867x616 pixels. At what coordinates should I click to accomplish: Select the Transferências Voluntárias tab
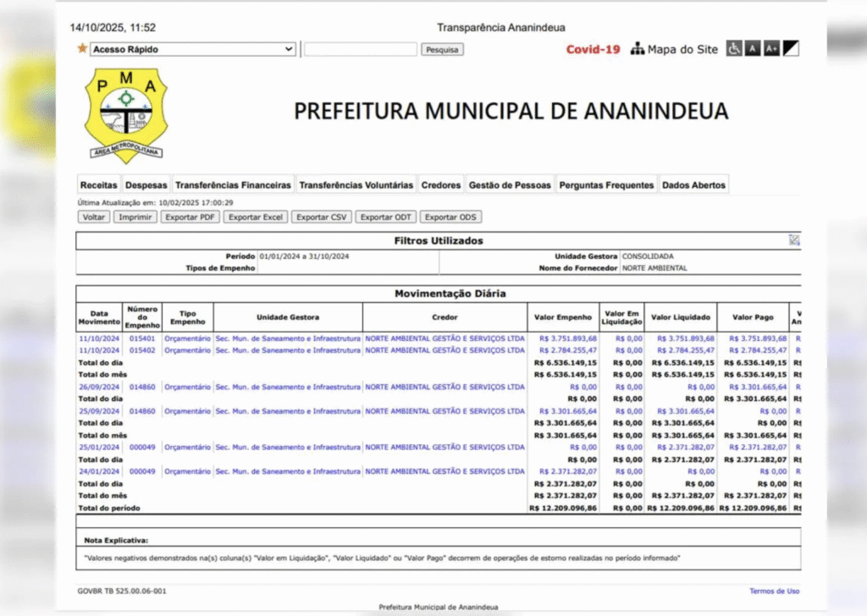356,185
